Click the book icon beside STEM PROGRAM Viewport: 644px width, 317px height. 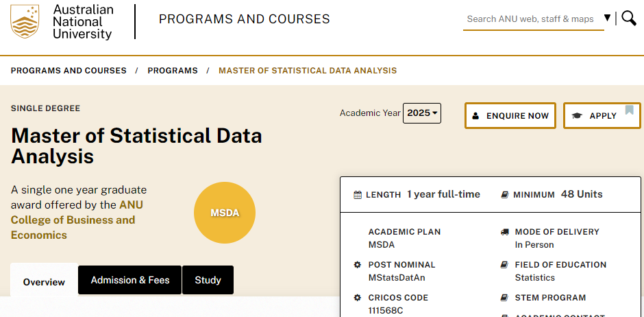[505, 298]
